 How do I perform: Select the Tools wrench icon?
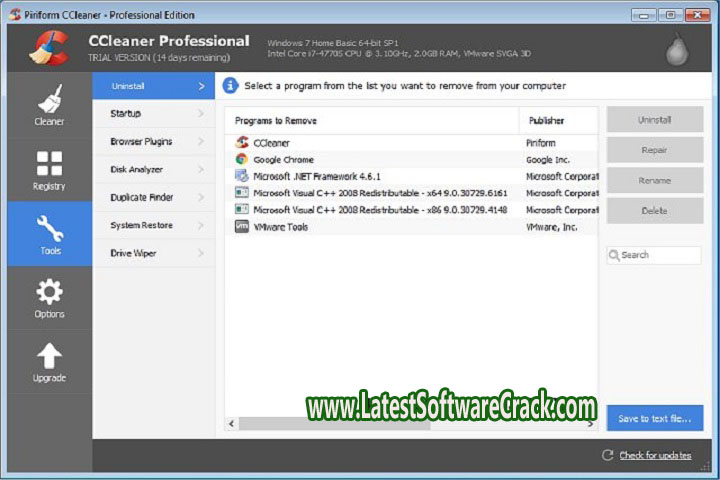click(50, 228)
